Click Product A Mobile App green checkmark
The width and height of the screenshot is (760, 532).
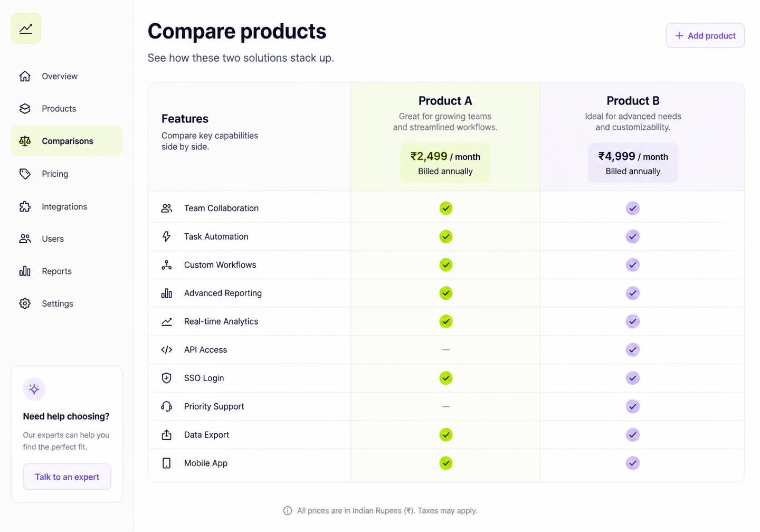[x=446, y=463]
